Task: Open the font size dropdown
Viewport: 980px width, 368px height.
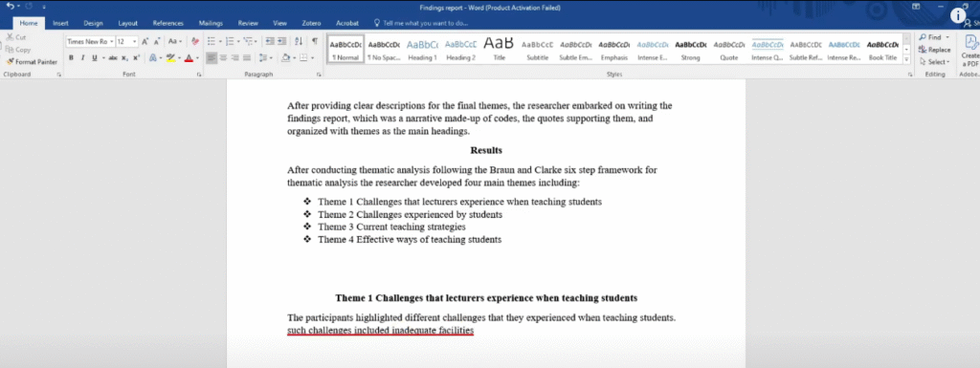Action: pos(135,42)
